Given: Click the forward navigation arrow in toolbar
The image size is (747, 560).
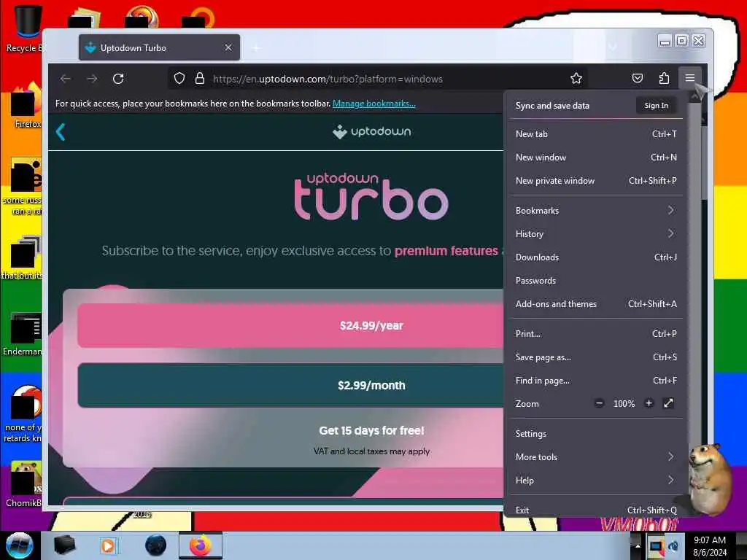Looking at the screenshot, I should click(x=92, y=79).
